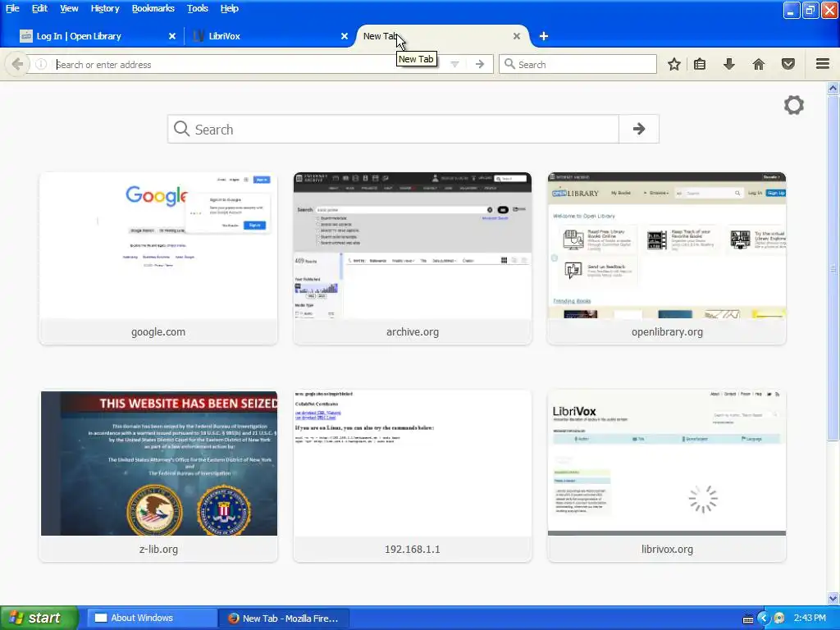The height and width of the screenshot is (630, 840).
Task: Open the hamburger menu
Action: tap(823, 64)
